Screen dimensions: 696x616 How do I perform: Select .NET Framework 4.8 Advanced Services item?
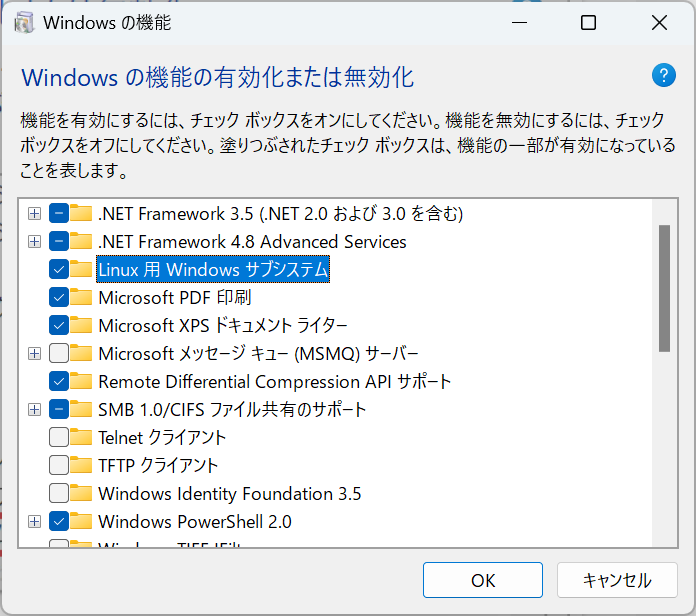[252, 242]
